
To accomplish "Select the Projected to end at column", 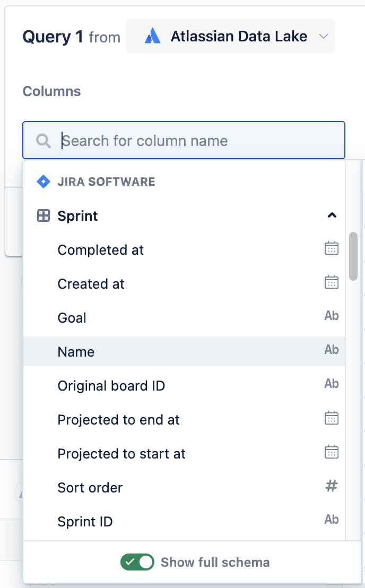I will [184, 420].
